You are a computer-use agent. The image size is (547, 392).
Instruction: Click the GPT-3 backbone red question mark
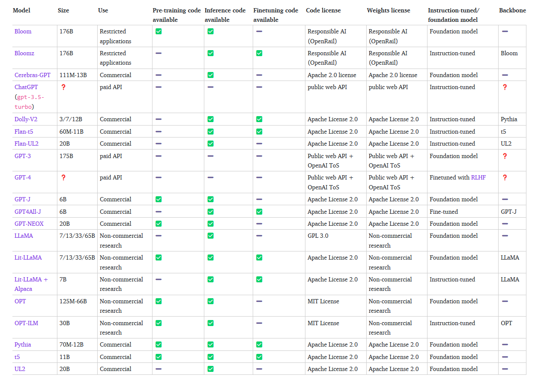(x=505, y=156)
